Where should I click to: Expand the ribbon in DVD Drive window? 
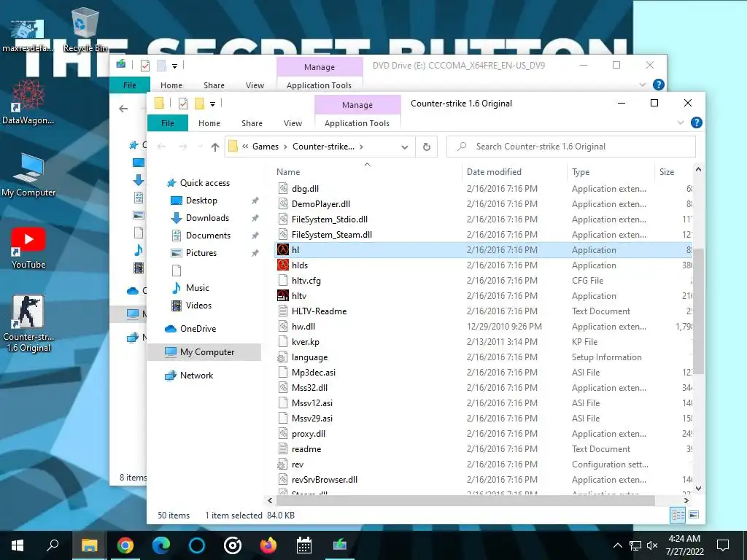(642, 85)
